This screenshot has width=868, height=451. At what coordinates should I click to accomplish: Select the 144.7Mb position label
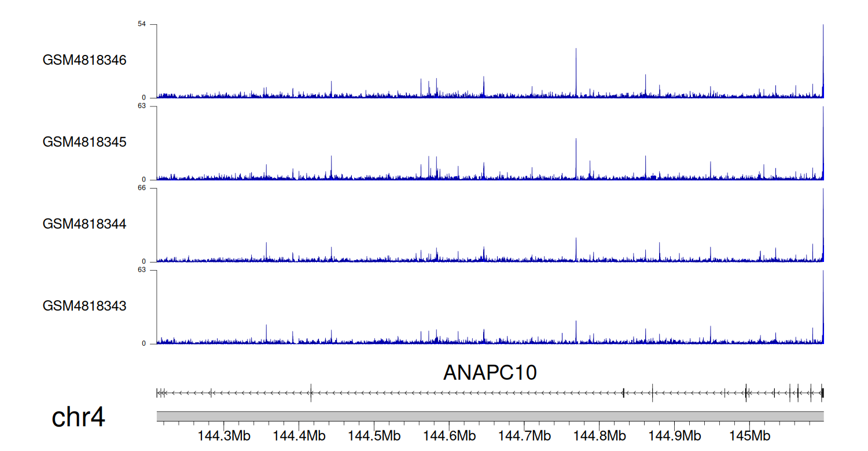(x=524, y=435)
